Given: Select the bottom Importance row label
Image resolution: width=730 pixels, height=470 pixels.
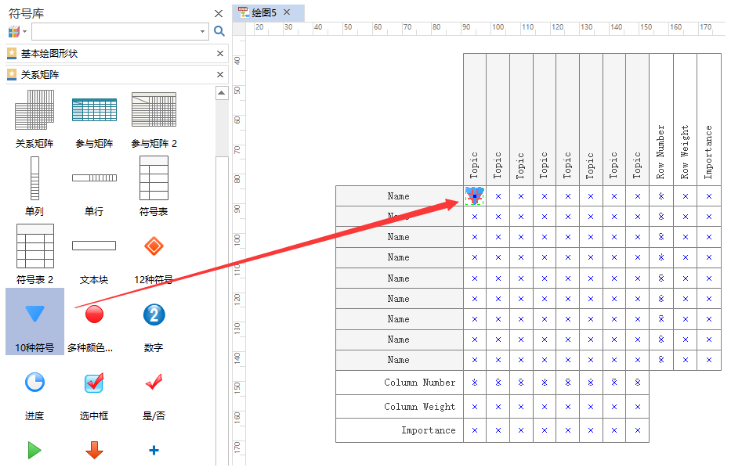Looking at the screenshot, I should 399,430.
